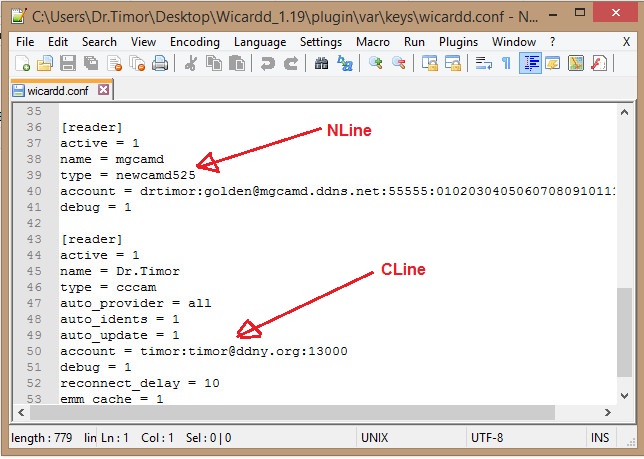
Task: Open the Edit menu
Action: pos(58,42)
